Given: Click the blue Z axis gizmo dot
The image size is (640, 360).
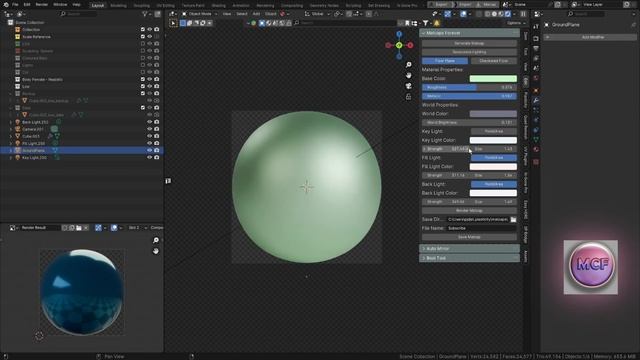Looking at the screenshot, I should pos(399,34).
